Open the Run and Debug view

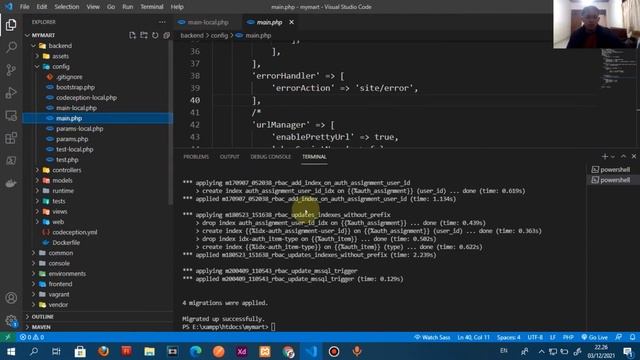pos(11,93)
